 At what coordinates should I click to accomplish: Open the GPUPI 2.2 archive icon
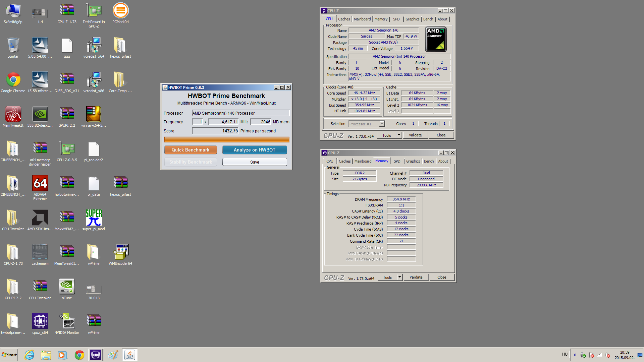(67, 117)
